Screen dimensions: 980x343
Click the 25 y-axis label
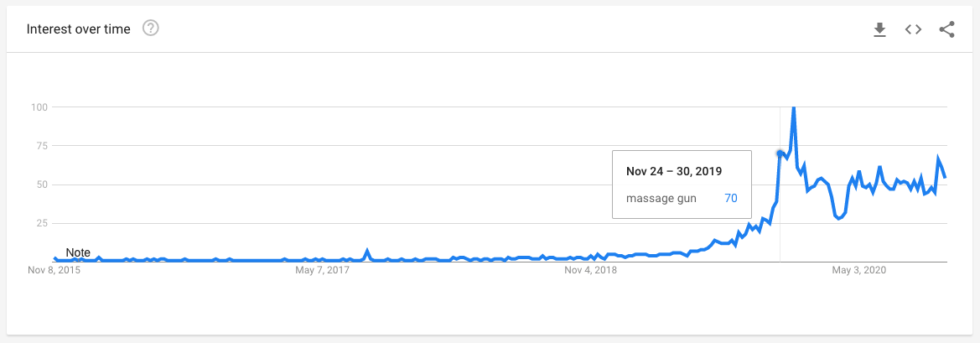40,223
